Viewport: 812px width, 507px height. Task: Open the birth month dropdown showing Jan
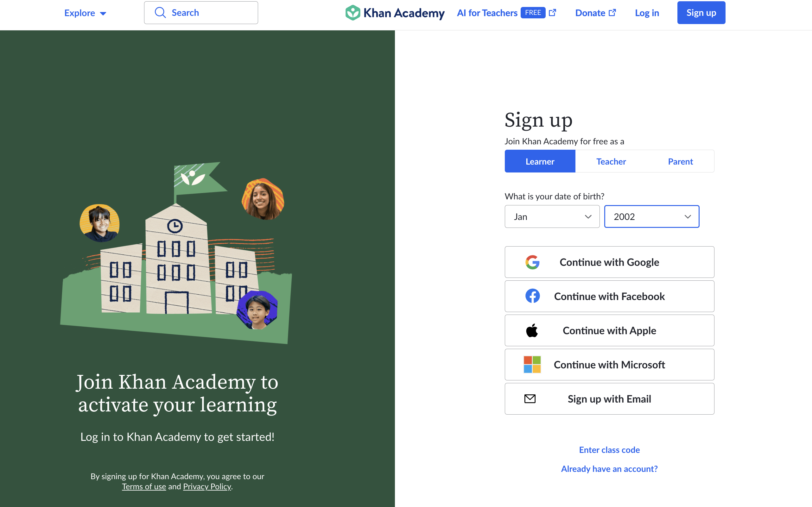[x=552, y=216]
